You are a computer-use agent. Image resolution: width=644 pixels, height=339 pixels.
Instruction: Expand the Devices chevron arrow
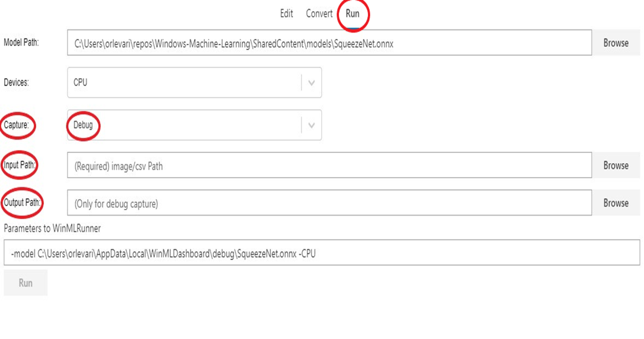click(311, 83)
